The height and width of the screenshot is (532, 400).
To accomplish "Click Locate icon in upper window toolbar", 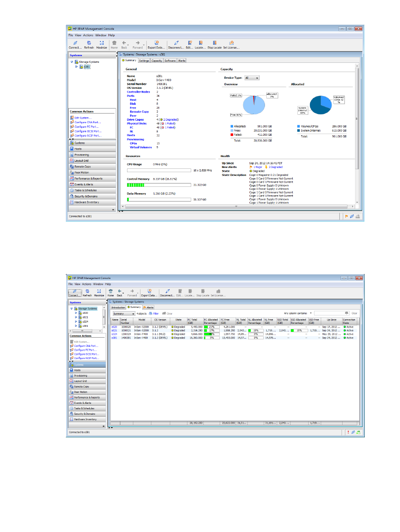I will point(200,43).
